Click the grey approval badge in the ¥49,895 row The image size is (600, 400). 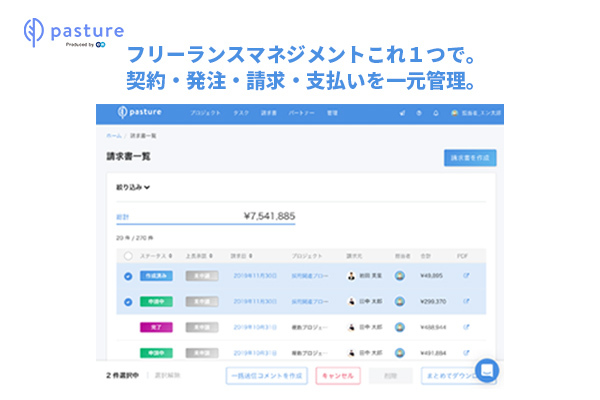tap(202, 276)
